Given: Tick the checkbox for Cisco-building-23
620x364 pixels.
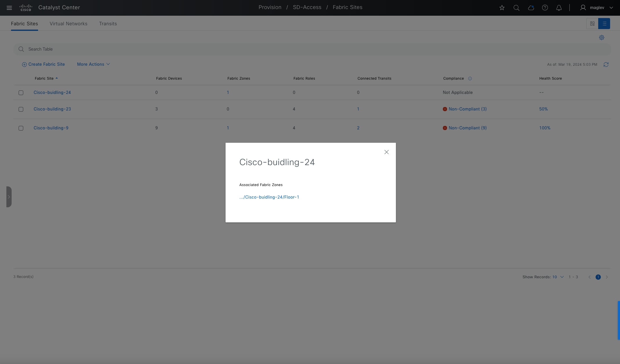Looking at the screenshot, I should [21, 109].
